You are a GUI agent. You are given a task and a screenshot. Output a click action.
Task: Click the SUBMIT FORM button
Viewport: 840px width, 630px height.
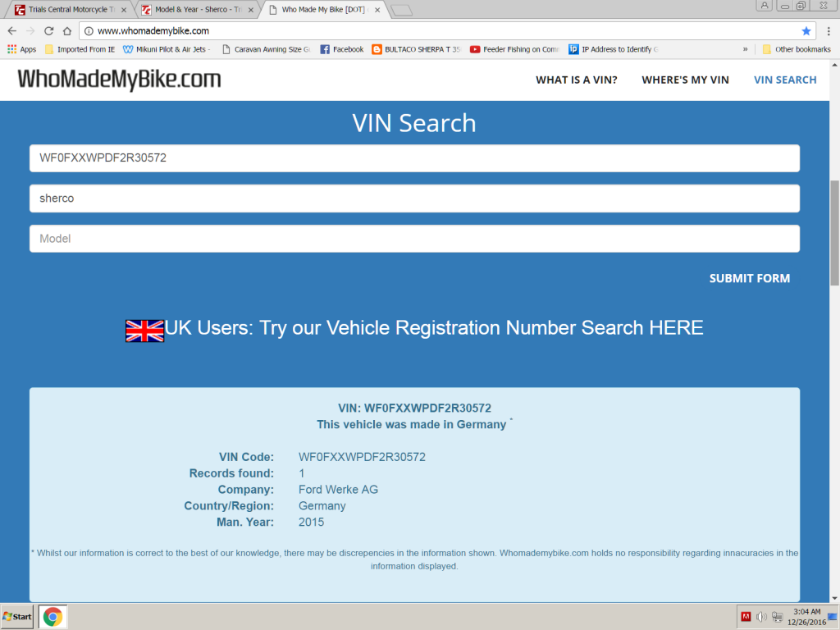click(749, 278)
